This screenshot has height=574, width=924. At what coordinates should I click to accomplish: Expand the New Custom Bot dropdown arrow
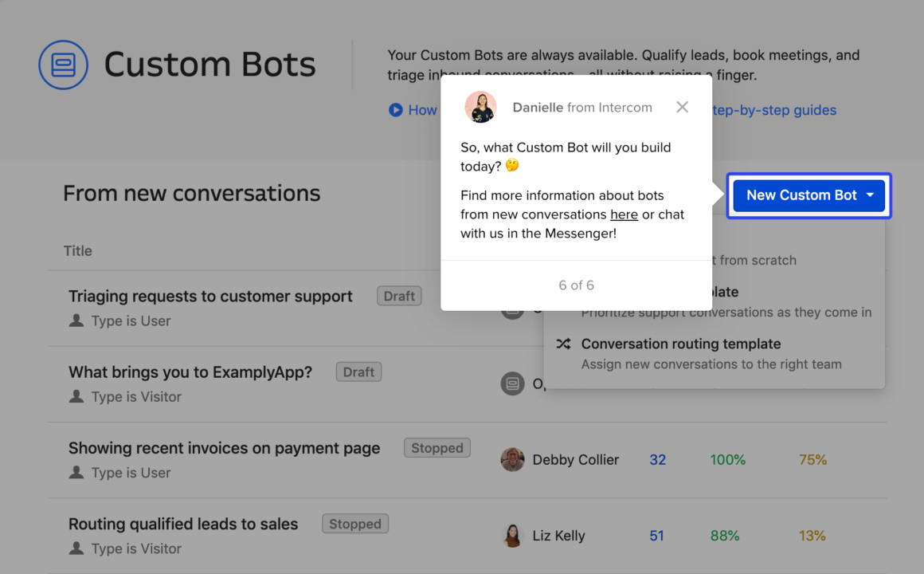point(871,195)
